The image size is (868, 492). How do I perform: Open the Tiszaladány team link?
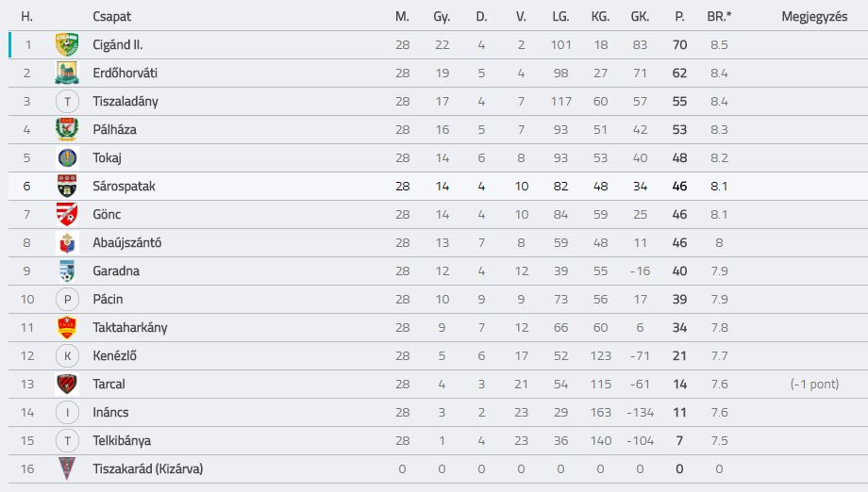tap(125, 101)
